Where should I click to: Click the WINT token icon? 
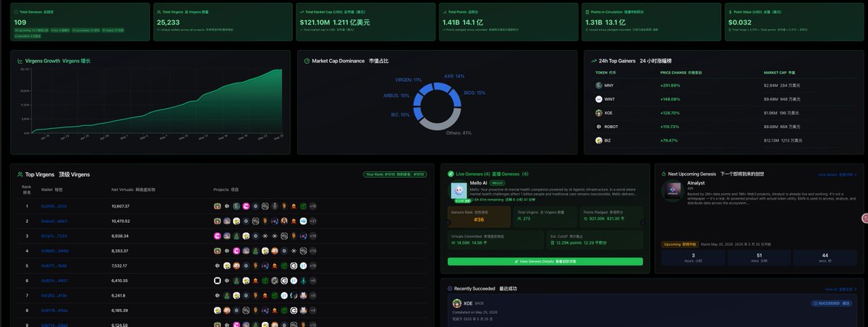point(599,99)
